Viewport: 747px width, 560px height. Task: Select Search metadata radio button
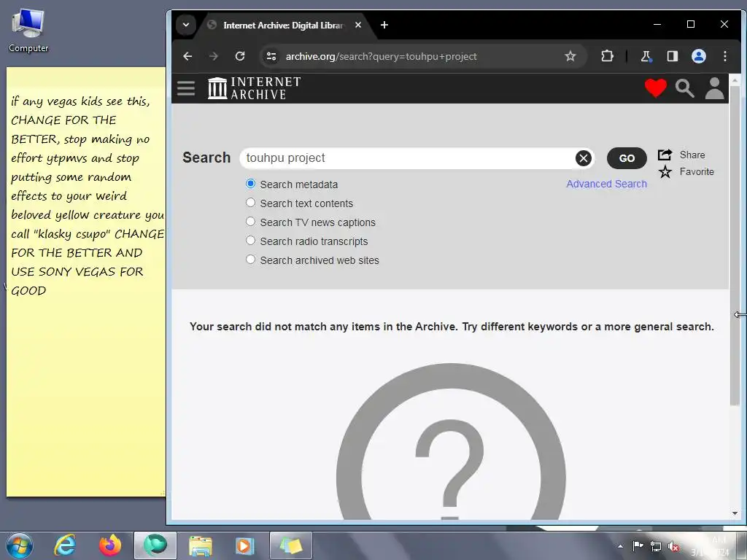[x=251, y=183]
